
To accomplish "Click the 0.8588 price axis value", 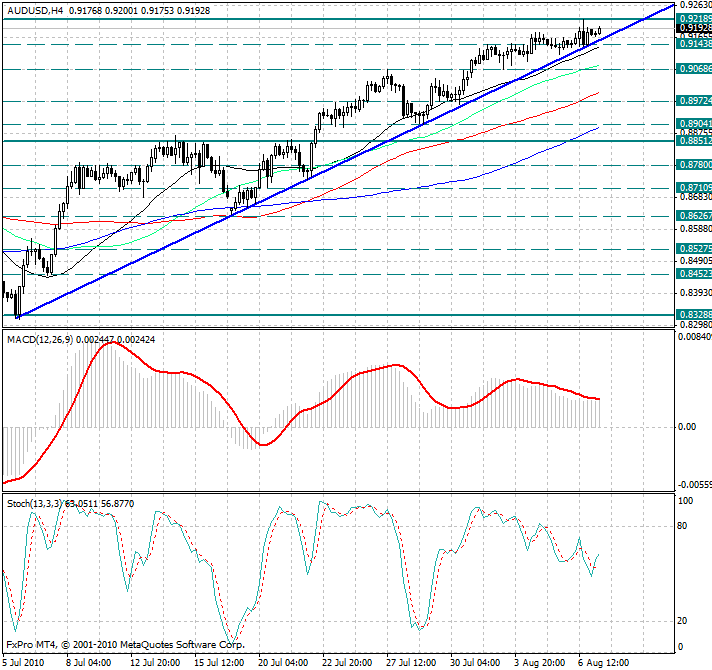I will pos(696,229).
